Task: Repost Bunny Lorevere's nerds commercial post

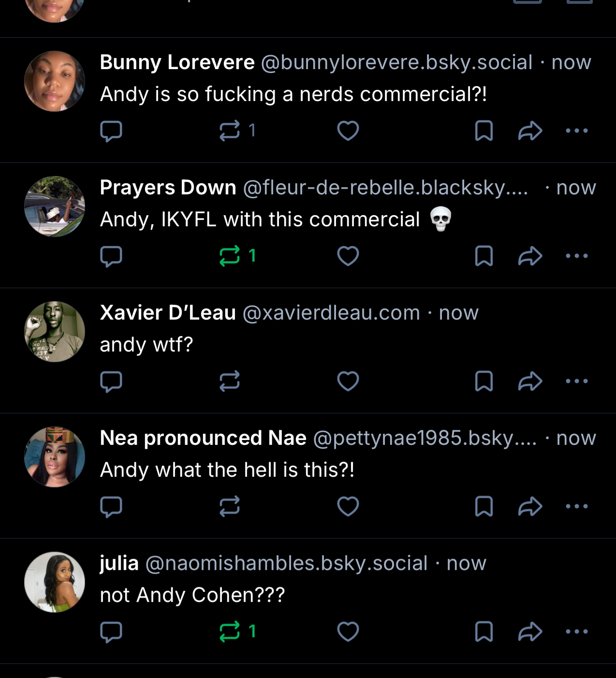Action: (230, 131)
